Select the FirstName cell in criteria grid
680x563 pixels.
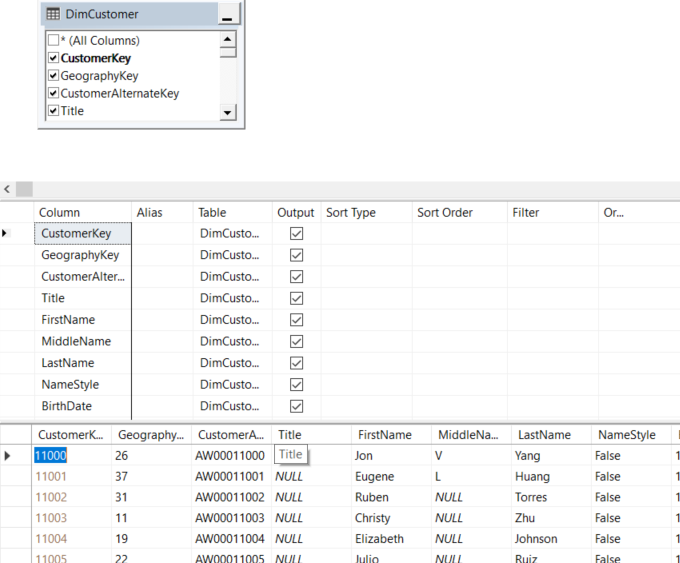pos(83,320)
